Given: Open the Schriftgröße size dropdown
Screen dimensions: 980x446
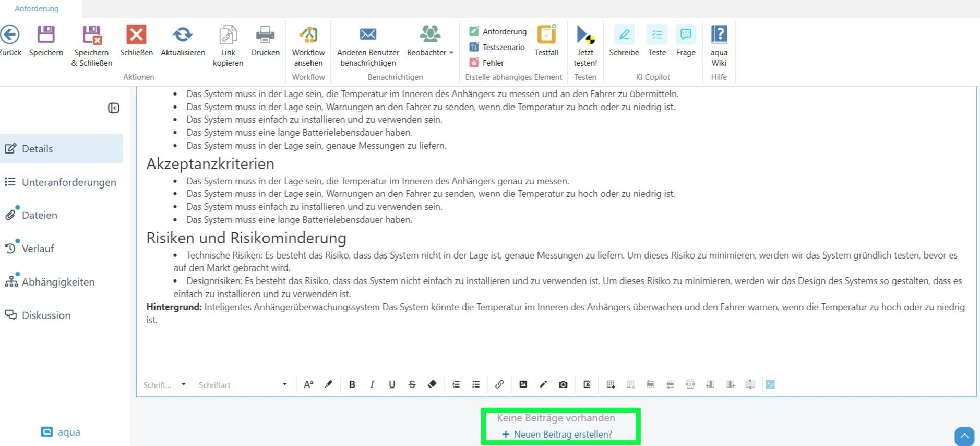Looking at the screenshot, I should point(164,385).
